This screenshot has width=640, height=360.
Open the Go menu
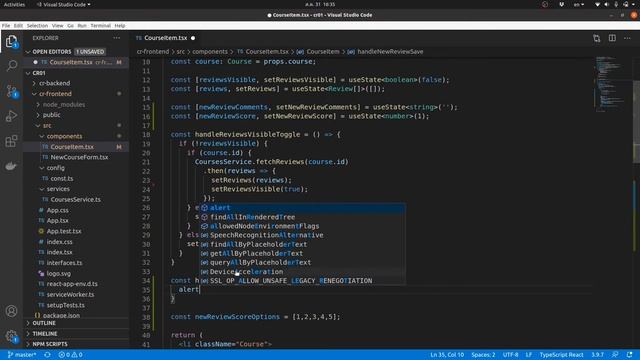click(71, 25)
